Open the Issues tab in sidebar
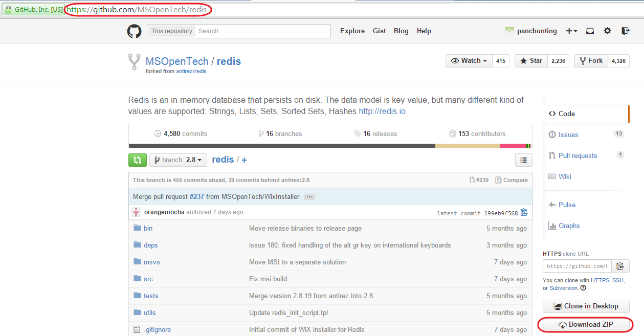The height and width of the screenshot is (336, 644). point(568,135)
